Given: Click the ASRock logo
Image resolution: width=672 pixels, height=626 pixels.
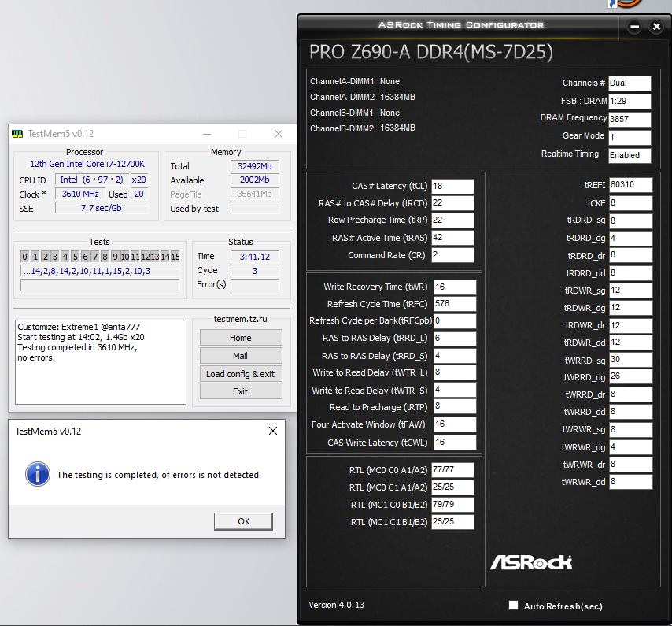Looking at the screenshot, I should pyautogui.click(x=531, y=561).
